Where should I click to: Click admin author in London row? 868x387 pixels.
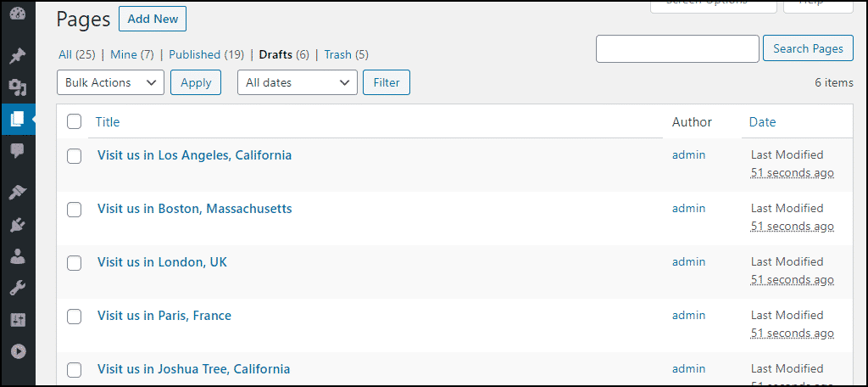[688, 261]
